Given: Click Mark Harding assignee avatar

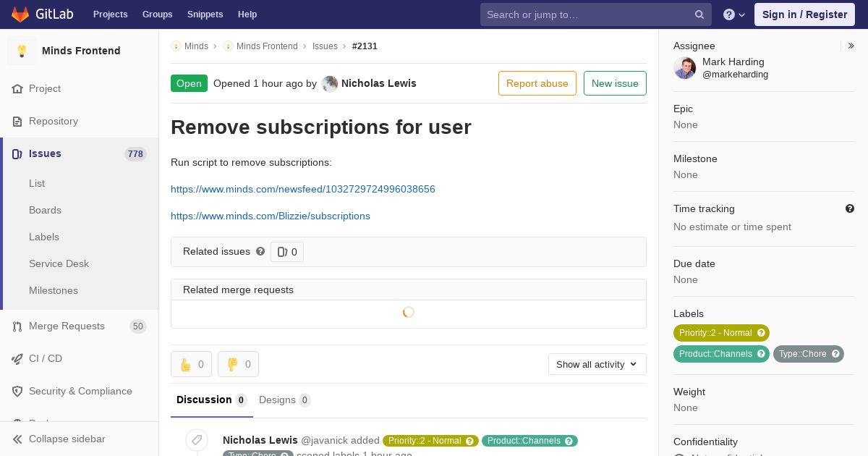Looking at the screenshot, I should click(685, 68).
